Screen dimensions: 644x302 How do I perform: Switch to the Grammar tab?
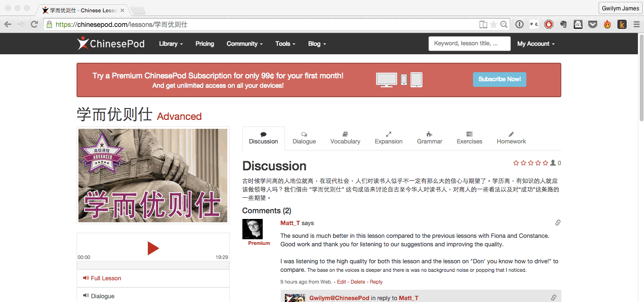[429, 138]
